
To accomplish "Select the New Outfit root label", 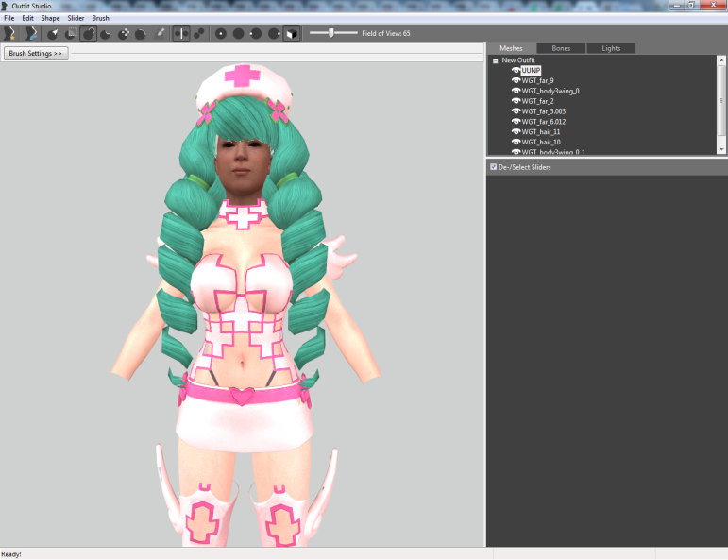I will click(x=518, y=60).
